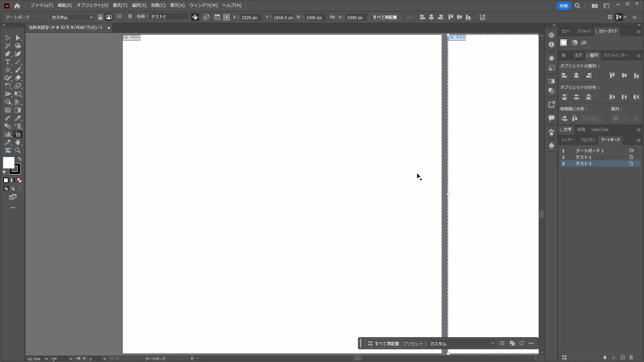Open the zoom level dropdown
644x362 pixels.
pos(46,359)
